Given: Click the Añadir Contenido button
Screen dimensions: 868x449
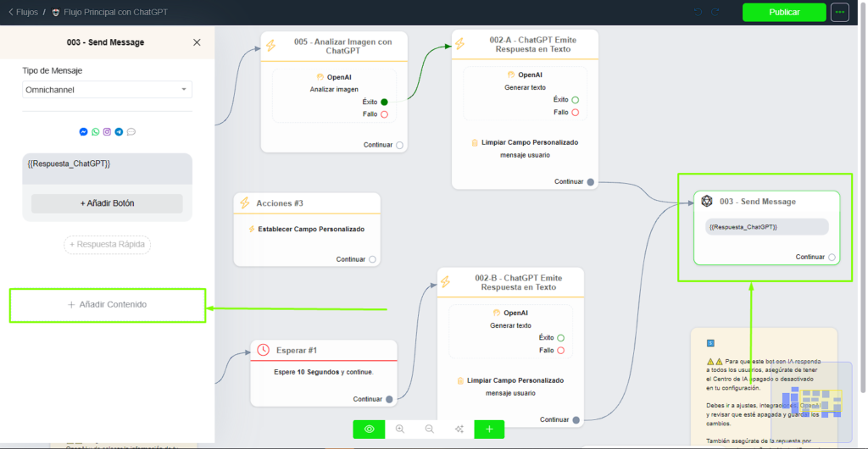Looking at the screenshot, I should click(107, 305).
